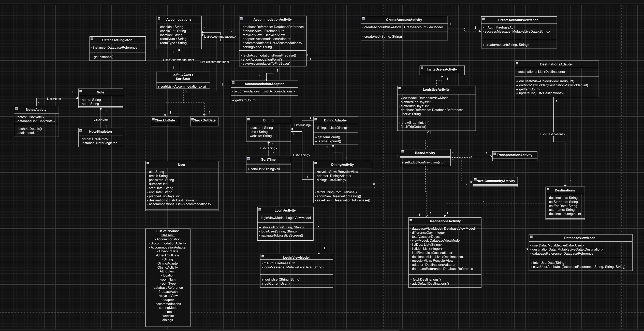The height and width of the screenshot is (331, 644).
Task: Toggle collapse on BaseActivity class
Action: 403,151
